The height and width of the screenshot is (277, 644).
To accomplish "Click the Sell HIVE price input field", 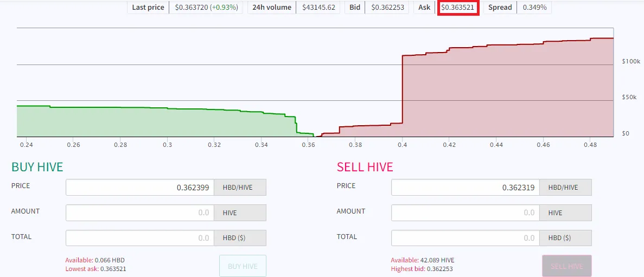I will pyautogui.click(x=466, y=188).
